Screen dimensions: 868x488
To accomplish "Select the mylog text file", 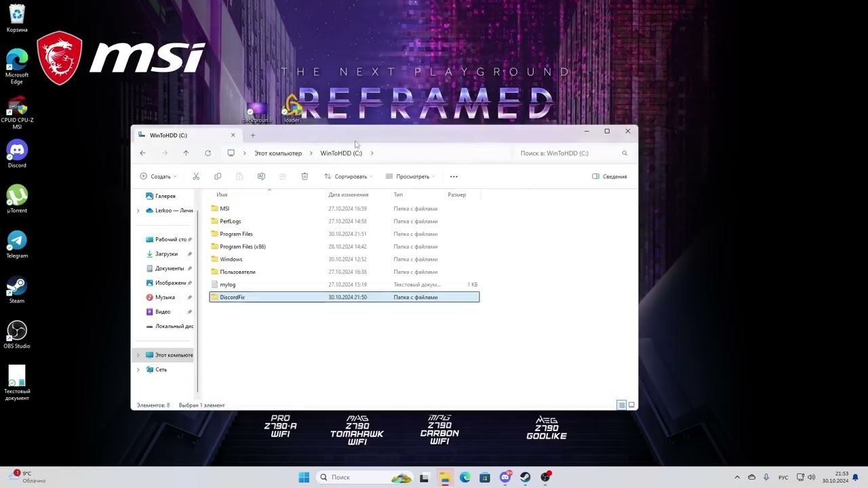I will pyautogui.click(x=344, y=285).
